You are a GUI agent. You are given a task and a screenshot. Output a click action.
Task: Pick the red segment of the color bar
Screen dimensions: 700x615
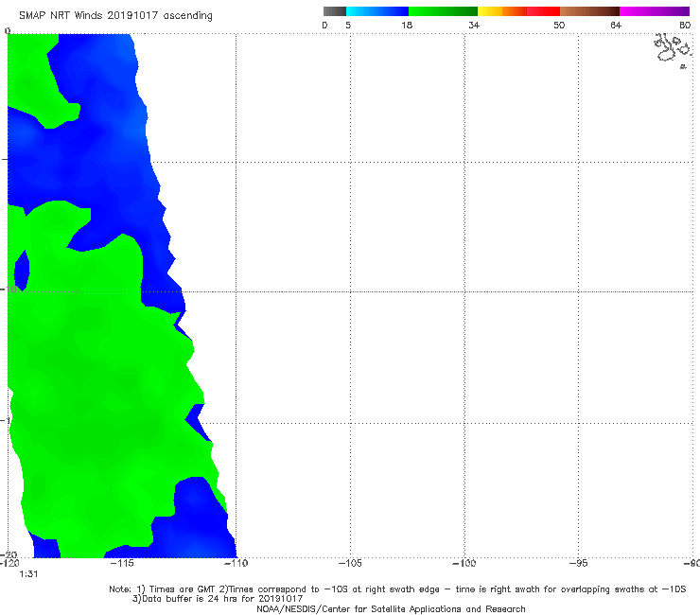[543, 11]
